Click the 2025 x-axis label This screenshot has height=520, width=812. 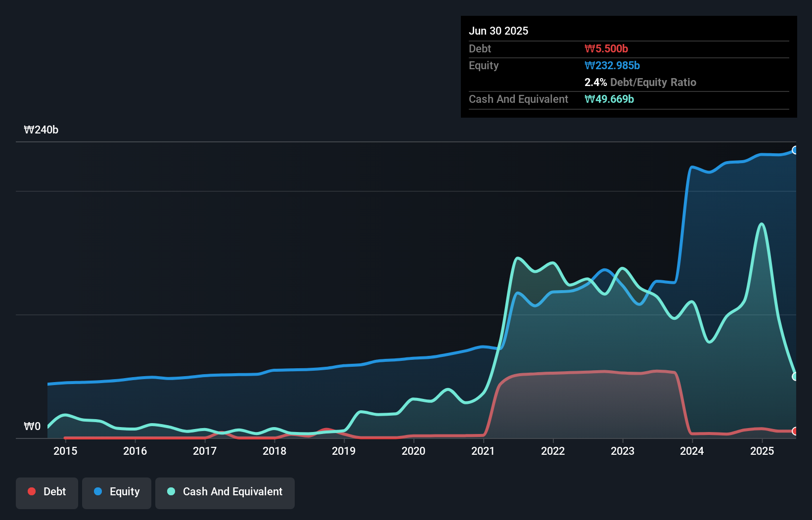(x=762, y=451)
